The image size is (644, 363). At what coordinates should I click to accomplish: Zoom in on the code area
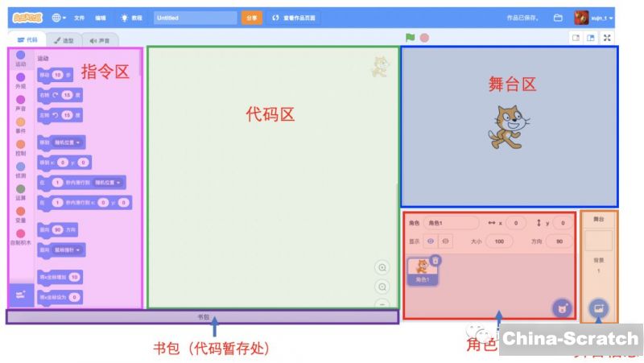pos(382,267)
